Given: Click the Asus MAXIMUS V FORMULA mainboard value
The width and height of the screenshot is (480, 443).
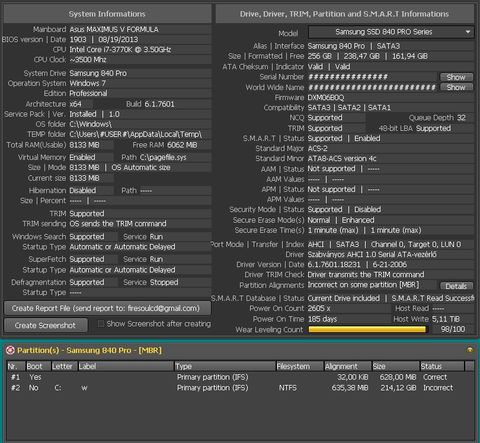Looking at the screenshot, I should point(114,29).
